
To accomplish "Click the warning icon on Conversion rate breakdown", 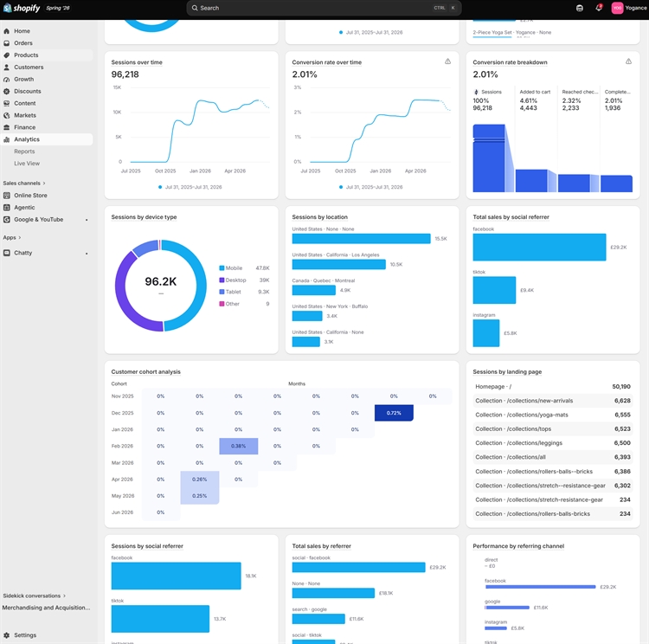I will coord(628,61).
